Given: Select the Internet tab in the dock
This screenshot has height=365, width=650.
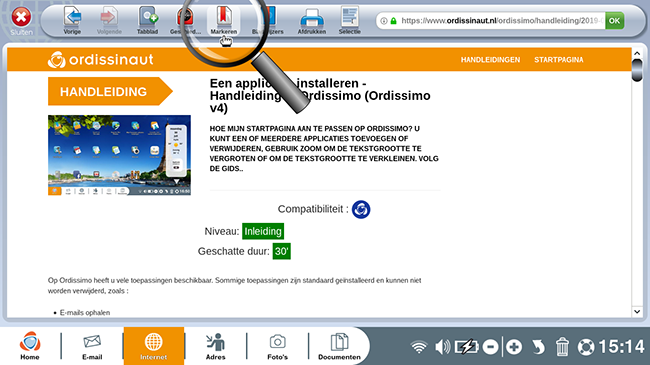Looking at the screenshot, I should [153, 346].
